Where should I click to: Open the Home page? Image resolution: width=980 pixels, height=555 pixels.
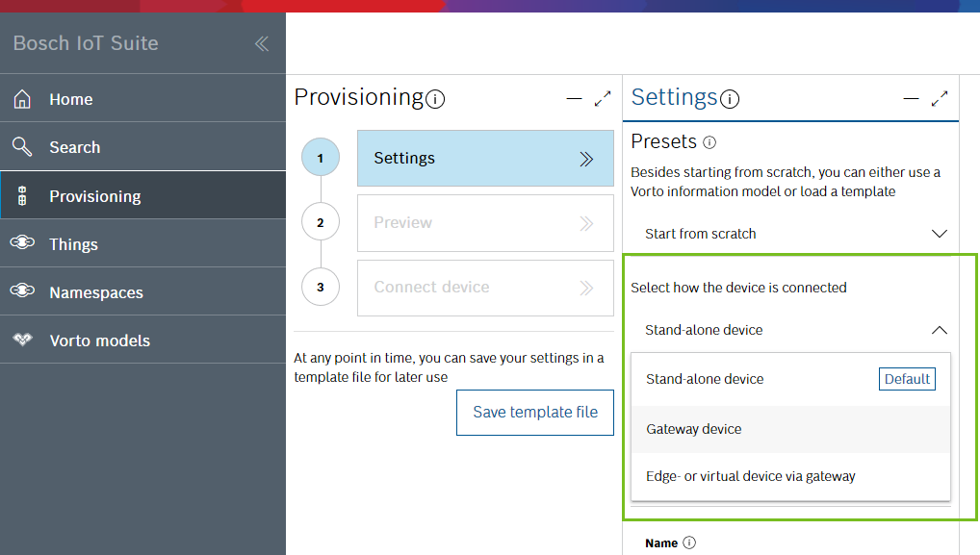143,99
